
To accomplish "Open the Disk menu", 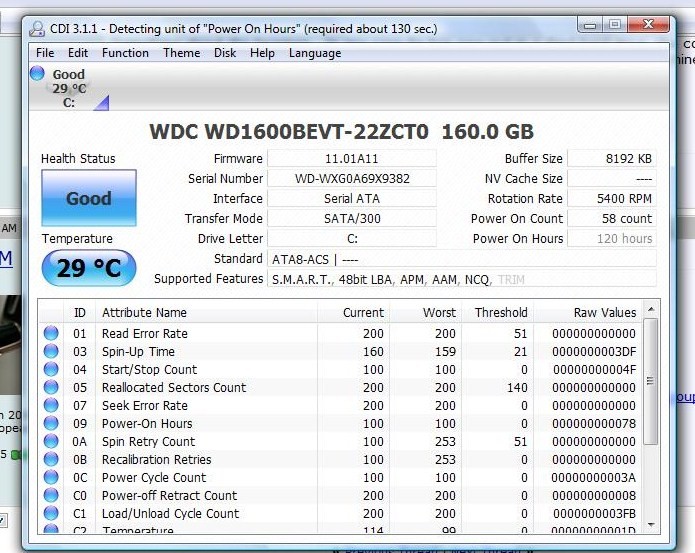I will click(225, 53).
